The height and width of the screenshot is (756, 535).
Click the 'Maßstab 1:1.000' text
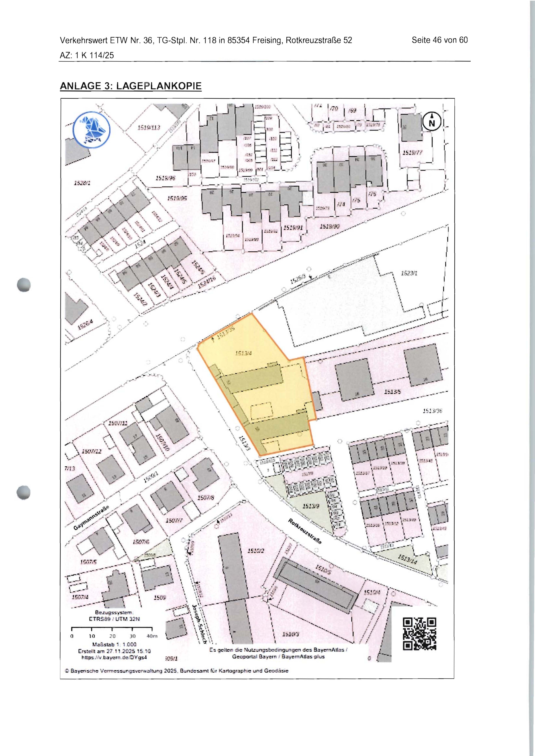pyautogui.click(x=115, y=644)
